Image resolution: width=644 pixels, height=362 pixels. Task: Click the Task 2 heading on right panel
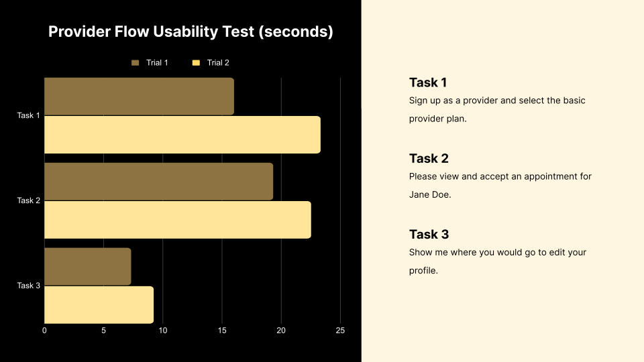click(429, 158)
